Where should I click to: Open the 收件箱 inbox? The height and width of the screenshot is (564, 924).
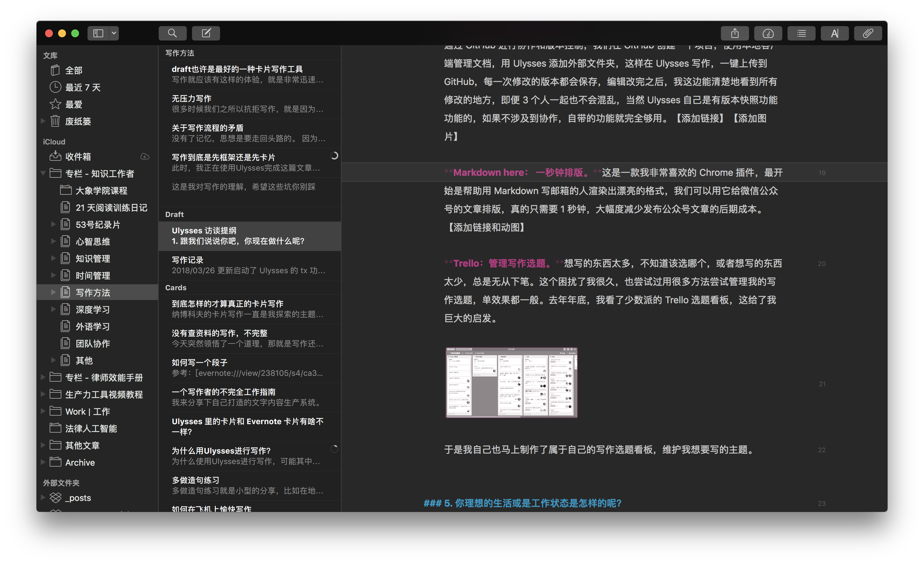(97, 157)
